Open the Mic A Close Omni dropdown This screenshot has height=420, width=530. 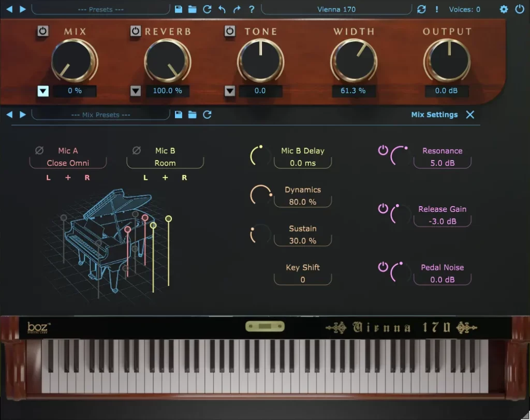[x=68, y=163]
